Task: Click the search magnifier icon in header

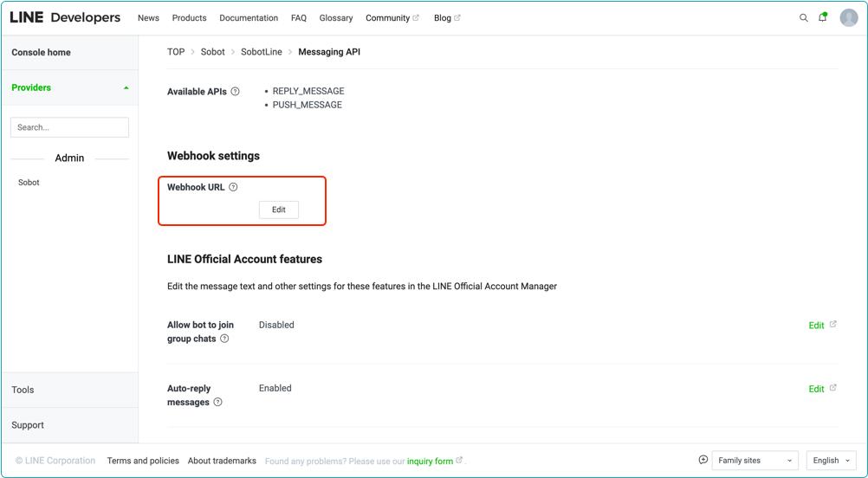Action: pyautogui.click(x=803, y=18)
